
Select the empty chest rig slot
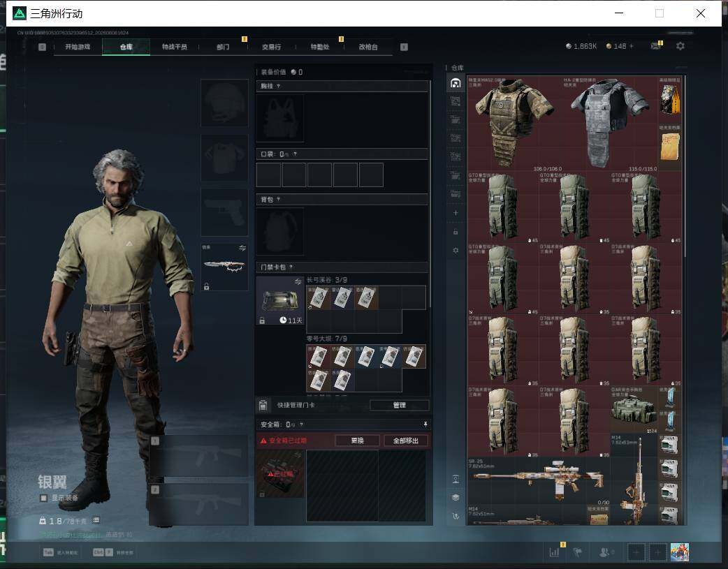pyautogui.click(x=280, y=119)
